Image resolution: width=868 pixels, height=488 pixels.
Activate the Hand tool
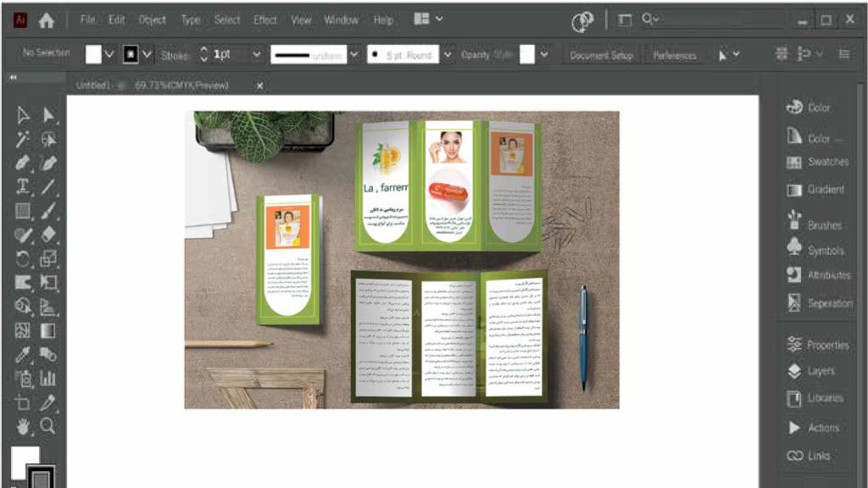tap(23, 427)
